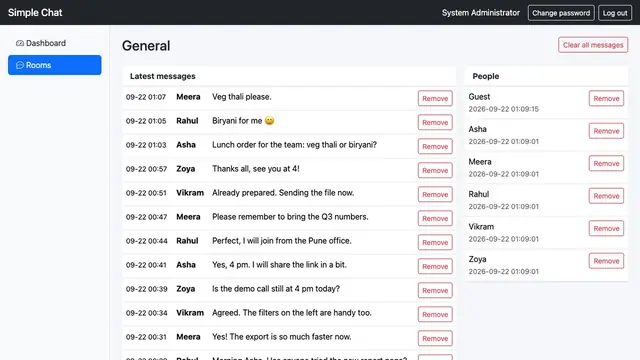
Task: Click "Thanks all, see you at 4!" text
Action: click(256, 169)
